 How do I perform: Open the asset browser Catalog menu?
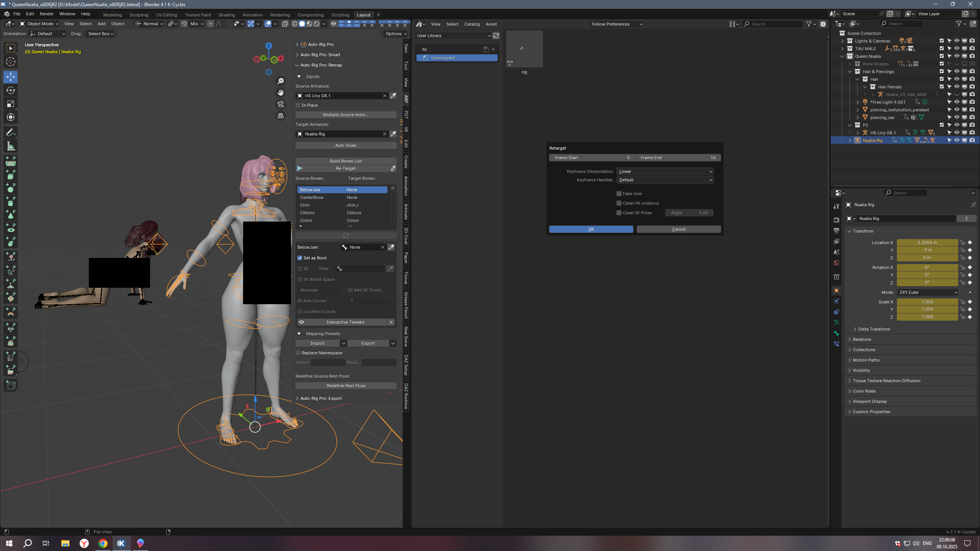coord(472,24)
